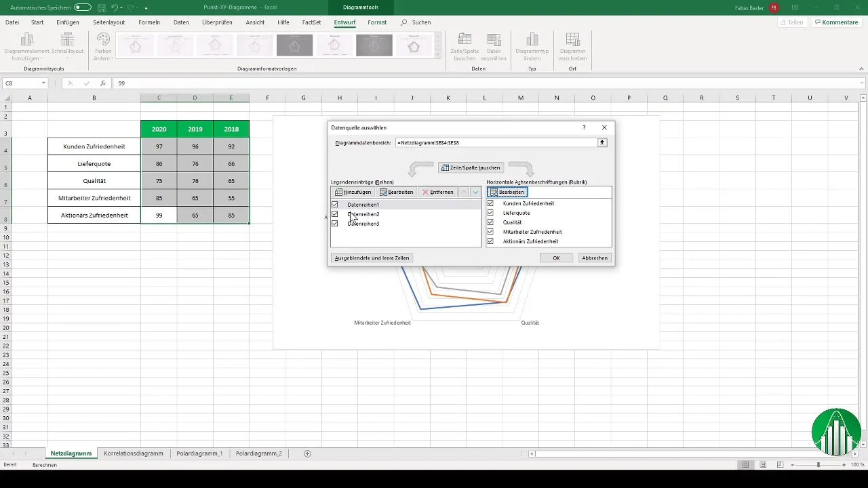Click the collapse-dialog range selector icon
This screenshot has width=868, height=488.
pos(602,143)
